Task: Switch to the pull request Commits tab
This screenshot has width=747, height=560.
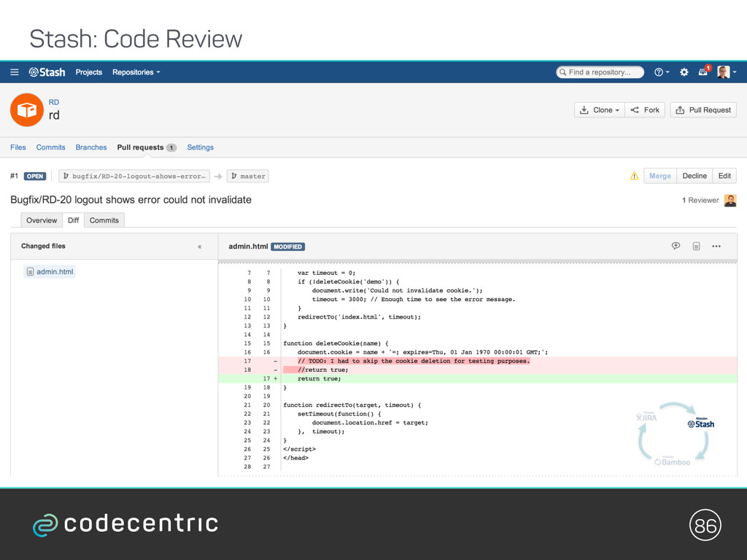Action: (x=104, y=220)
